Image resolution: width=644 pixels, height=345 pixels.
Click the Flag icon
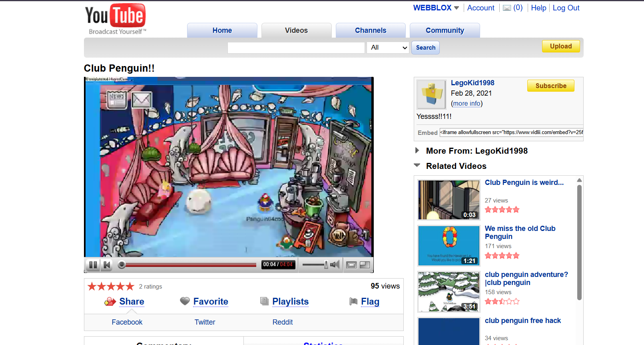click(353, 301)
